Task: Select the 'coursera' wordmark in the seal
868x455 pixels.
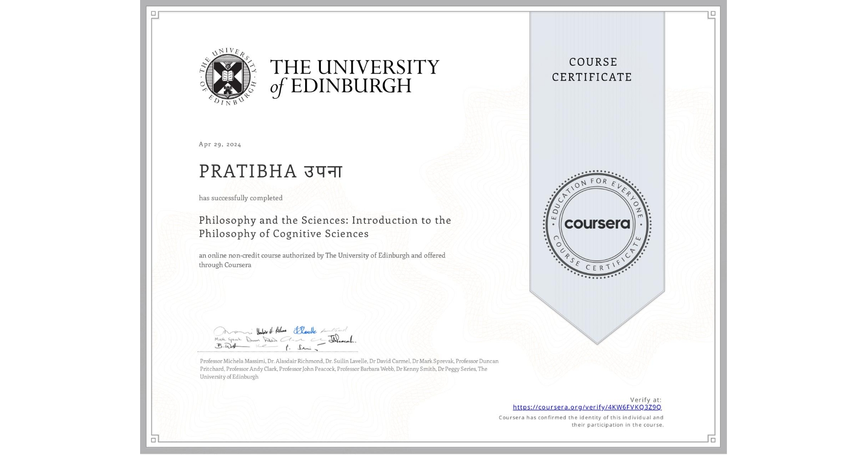Action: (597, 225)
